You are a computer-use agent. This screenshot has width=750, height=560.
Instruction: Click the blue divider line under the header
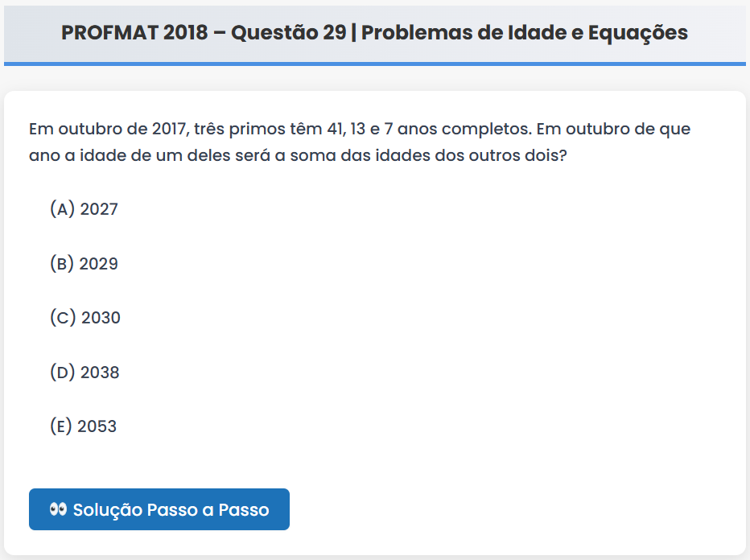coord(375,63)
